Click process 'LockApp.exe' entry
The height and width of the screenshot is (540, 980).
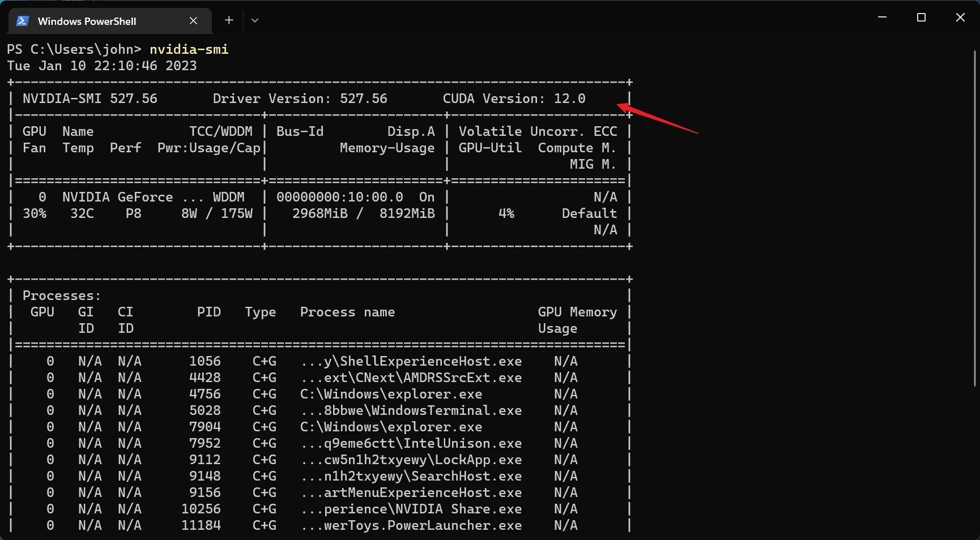point(411,460)
